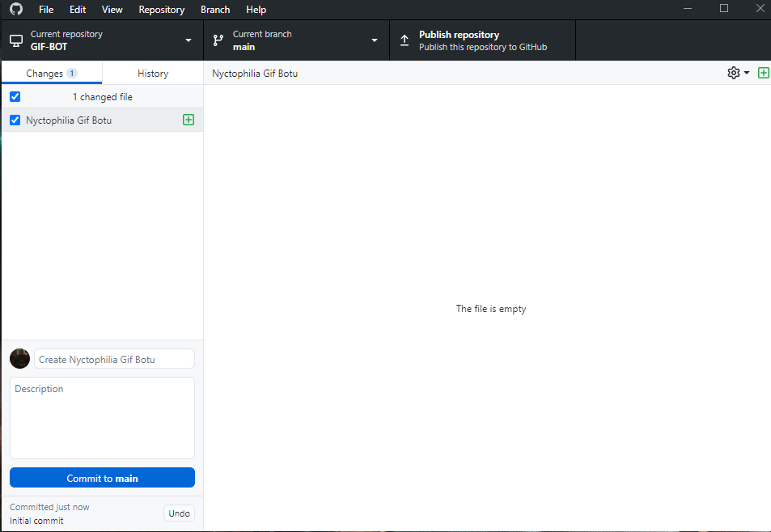Image resolution: width=771 pixels, height=532 pixels.
Task: Open diff settings gear icon
Action: pos(733,73)
